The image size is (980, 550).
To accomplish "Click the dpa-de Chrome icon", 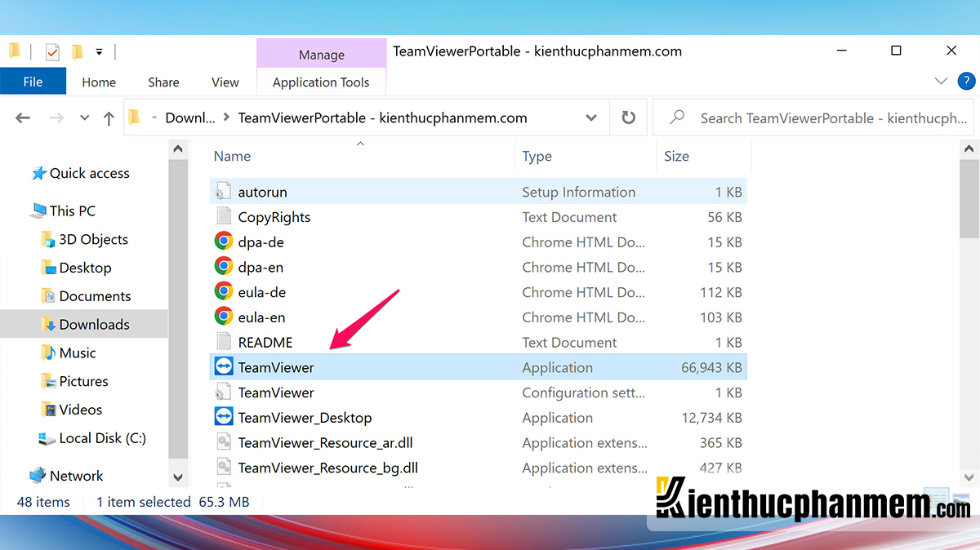I will click(x=224, y=242).
